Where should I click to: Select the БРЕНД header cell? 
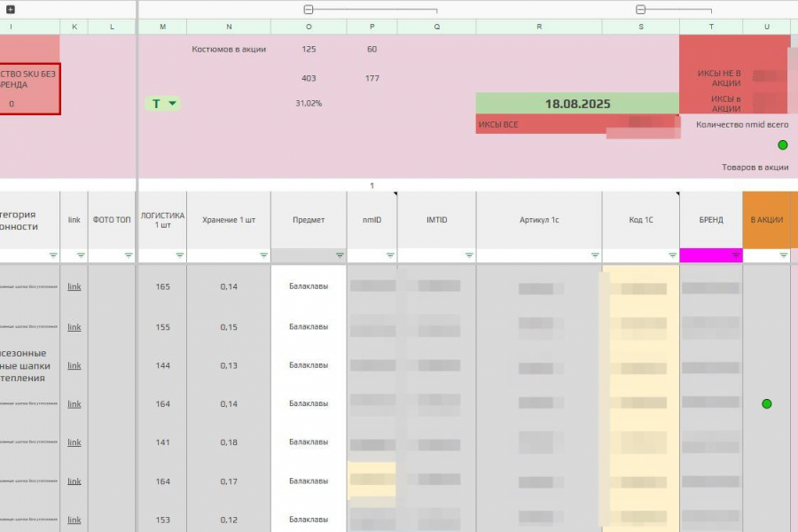(x=711, y=220)
